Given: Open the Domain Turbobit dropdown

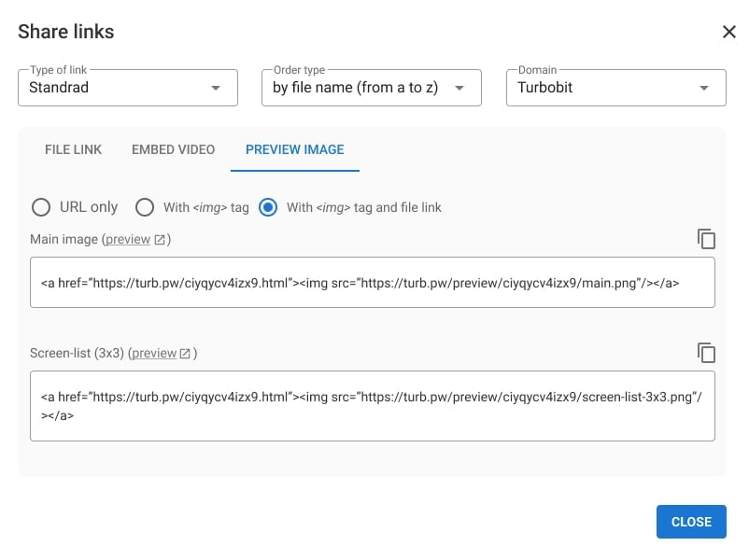Looking at the screenshot, I should pyautogui.click(x=615, y=88).
